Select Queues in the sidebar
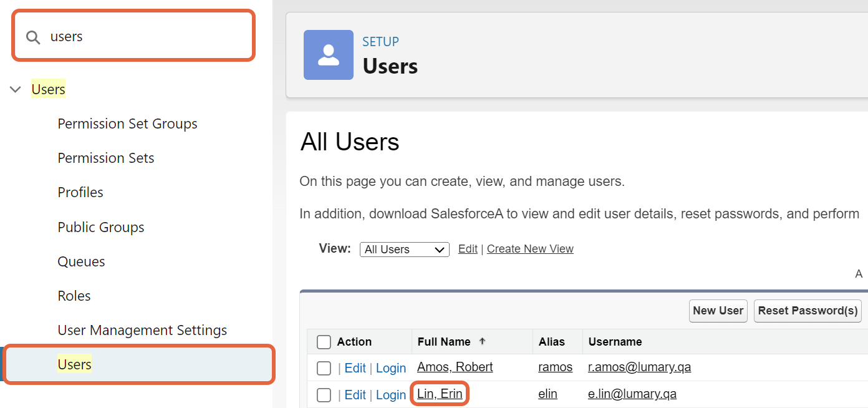The height and width of the screenshot is (408, 868). pyautogui.click(x=80, y=261)
